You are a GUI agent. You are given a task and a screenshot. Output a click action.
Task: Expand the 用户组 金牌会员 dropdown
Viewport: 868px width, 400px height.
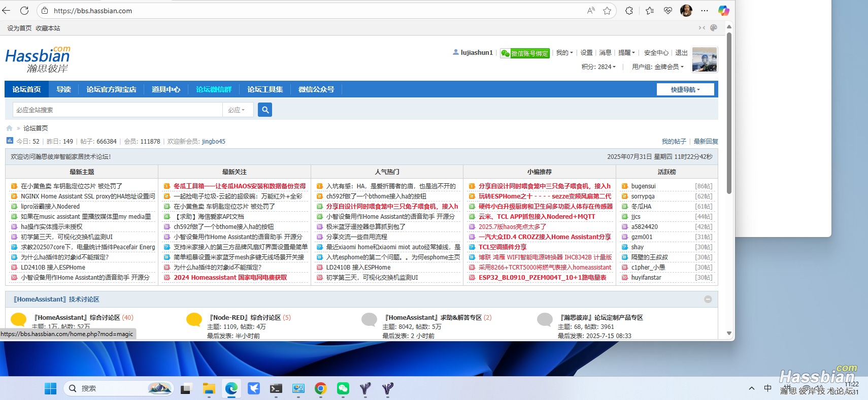[x=658, y=67]
